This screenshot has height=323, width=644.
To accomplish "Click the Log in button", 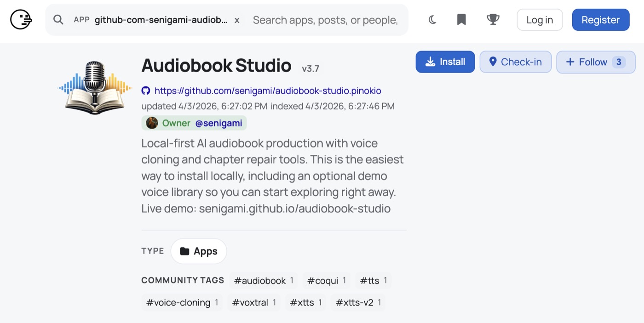I will pyautogui.click(x=540, y=20).
